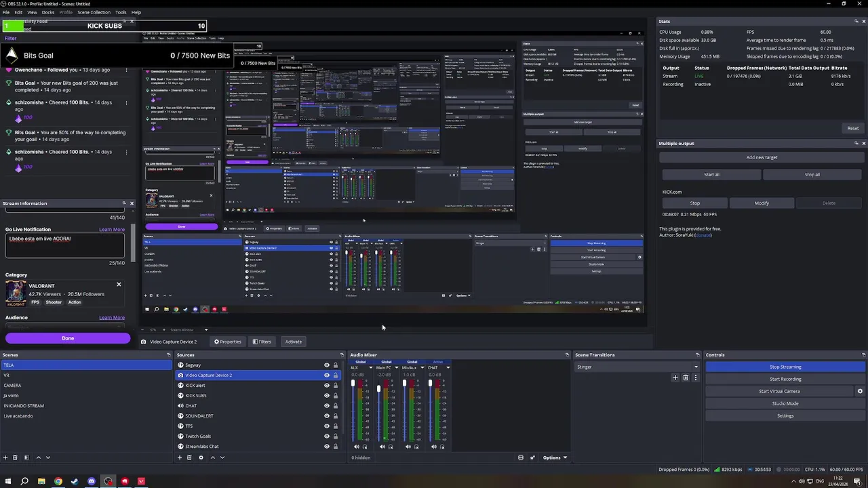Image resolution: width=868 pixels, height=488 pixels.
Task: Enable Studio Mode
Action: click(x=785, y=403)
